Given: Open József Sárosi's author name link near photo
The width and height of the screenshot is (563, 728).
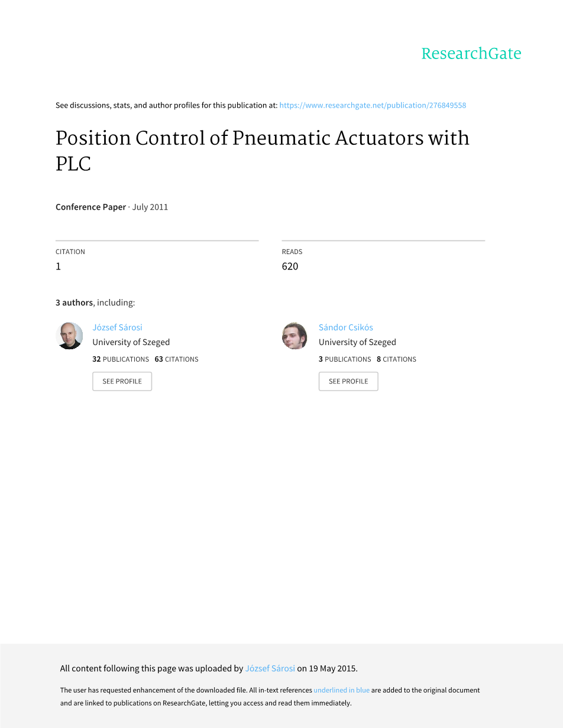Looking at the screenshot, I should click(117, 327).
